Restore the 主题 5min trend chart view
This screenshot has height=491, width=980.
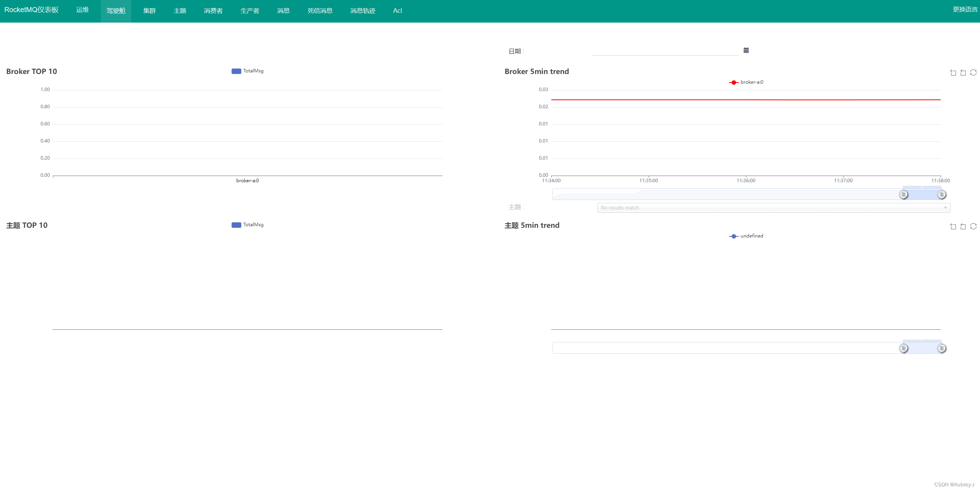click(x=962, y=226)
